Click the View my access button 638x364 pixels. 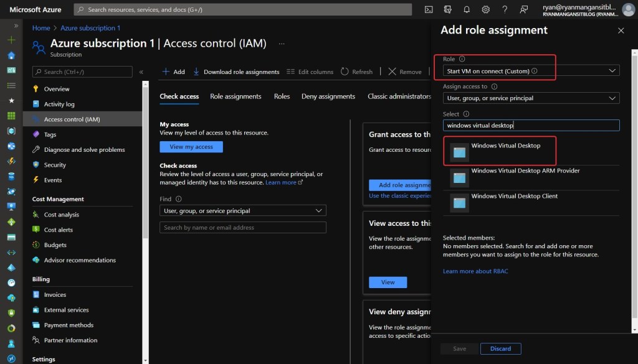tap(191, 147)
